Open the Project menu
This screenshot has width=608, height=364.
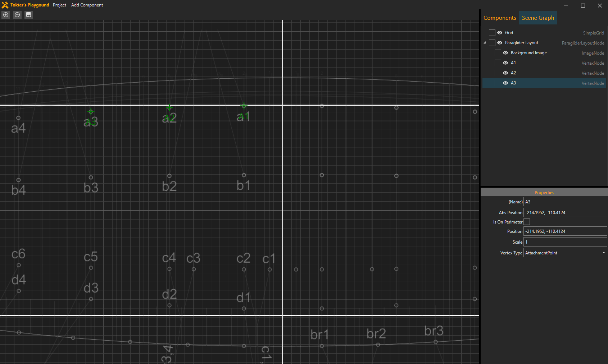[x=59, y=5]
